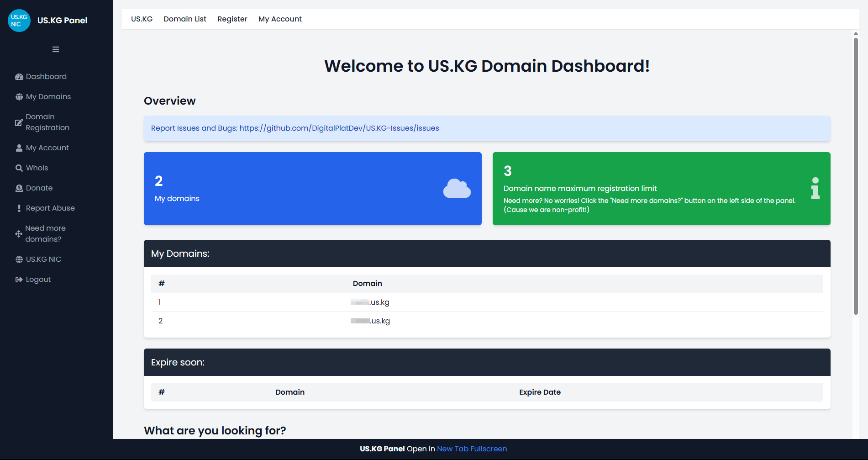868x460 pixels.
Task: Click the New Tab Fullscreen link
Action: pyautogui.click(x=472, y=449)
